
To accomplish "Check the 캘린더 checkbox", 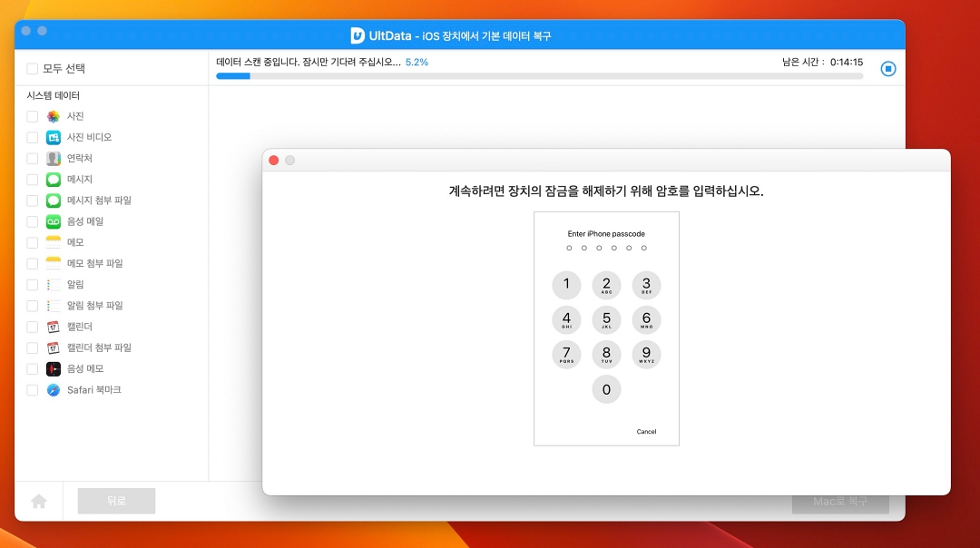I will (x=33, y=327).
